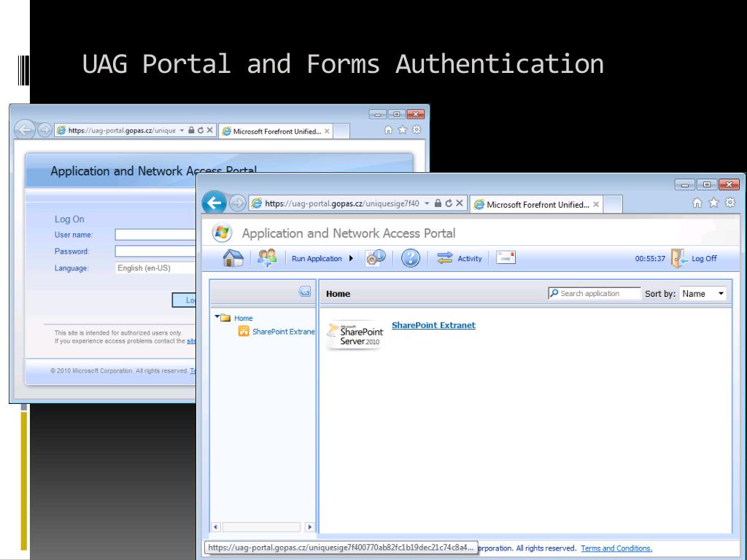Click the Forward button in front browser
Image resolution: width=747 pixels, height=560 pixels.
click(x=237, y=203)
